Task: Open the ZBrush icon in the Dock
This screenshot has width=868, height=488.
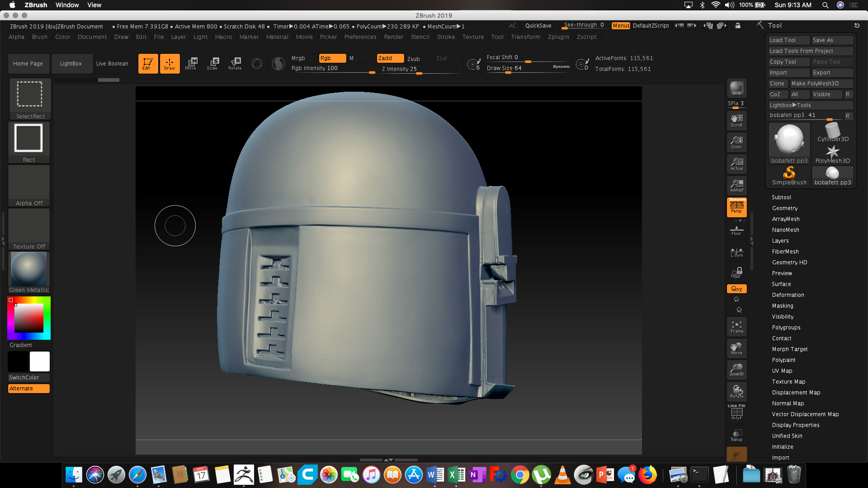Action: [244, 475]
